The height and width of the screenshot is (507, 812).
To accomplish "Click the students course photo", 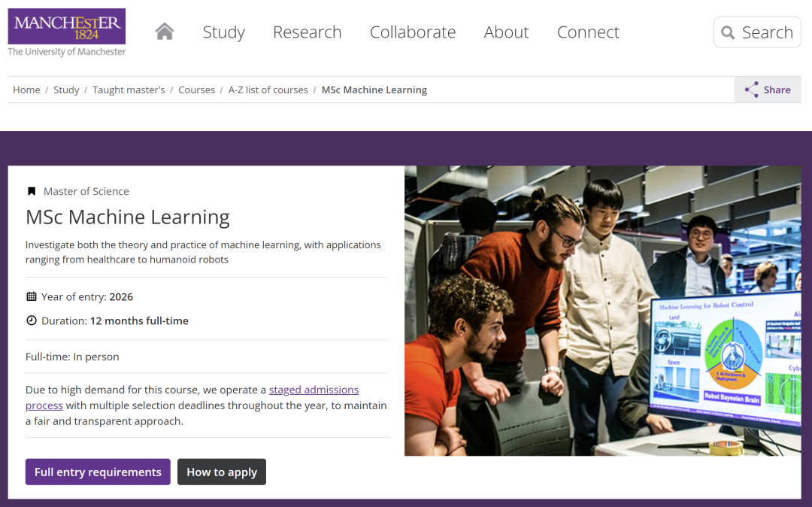I will coord(601,310).
